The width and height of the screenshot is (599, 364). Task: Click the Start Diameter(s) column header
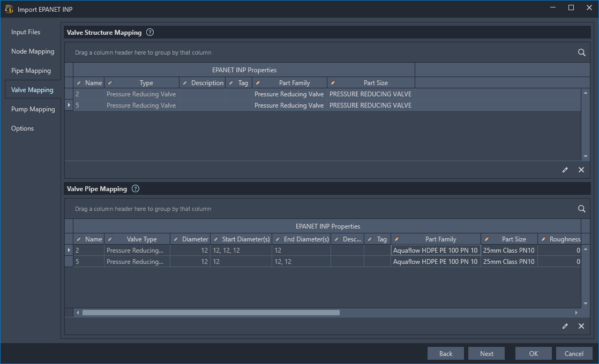point(241,239)
